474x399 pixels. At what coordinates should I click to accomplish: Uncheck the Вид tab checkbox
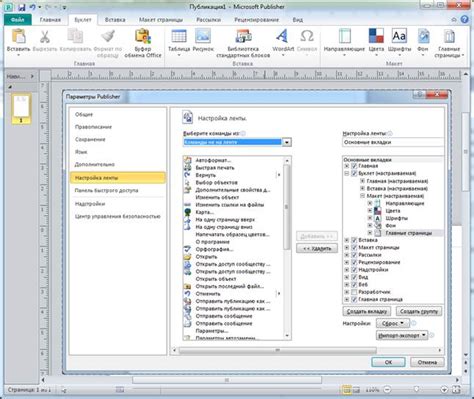pos(354,277)
